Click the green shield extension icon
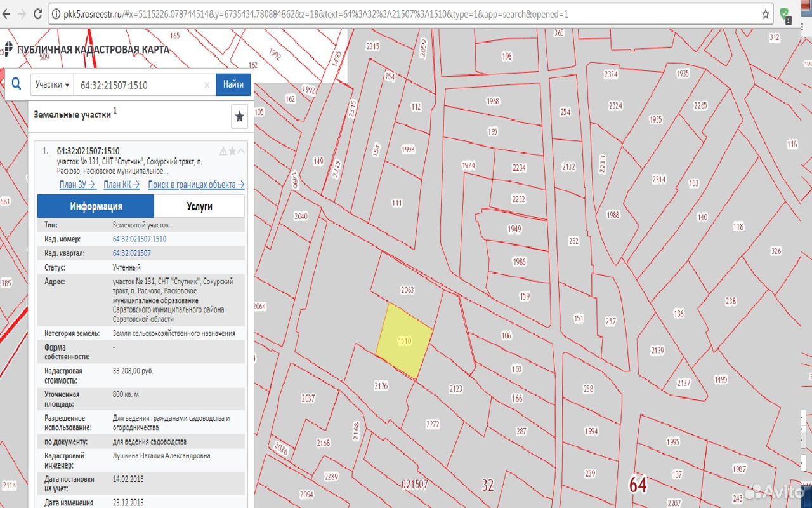The width and height of the screenshot is (812, 508). (785, 14)
